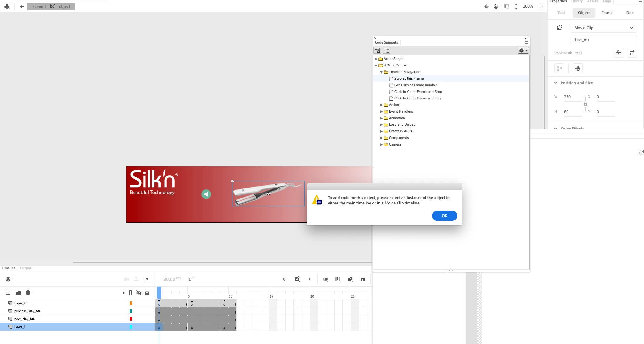
Task: Switch to Frame properties tab
Action: 607,13
